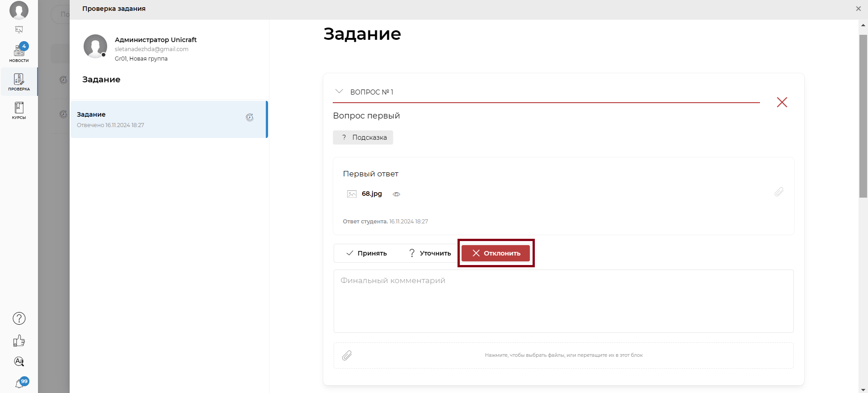The image size is (868, 393).
Task: Collapse the Вопрос № 1 section chevron
Action: [x=339, y=91]
